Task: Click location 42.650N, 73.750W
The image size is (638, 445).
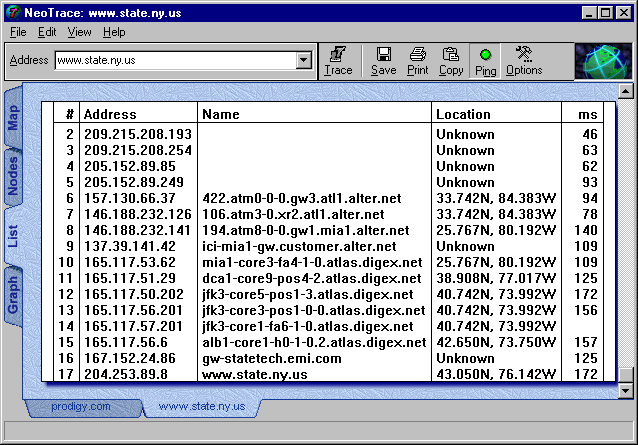Action: [496, 342]
